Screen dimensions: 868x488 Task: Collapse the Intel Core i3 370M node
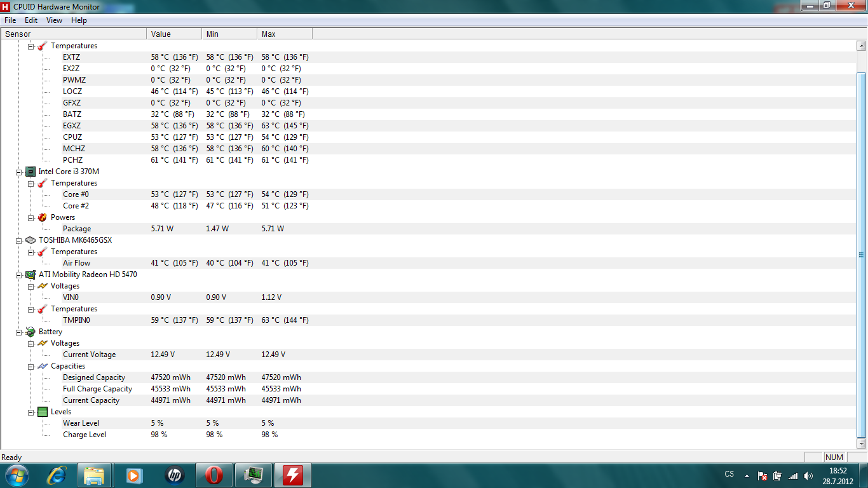tap(18, 172)
